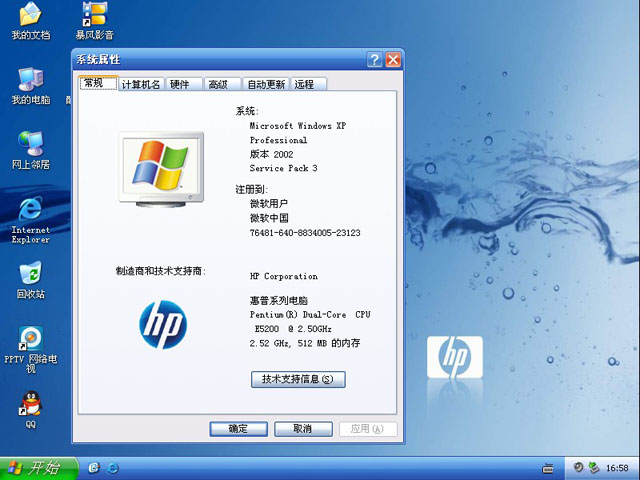The height and width of the screenshot is (480, 640).
Task: Click the first quick launch browser icon
Action: (94, 468)
